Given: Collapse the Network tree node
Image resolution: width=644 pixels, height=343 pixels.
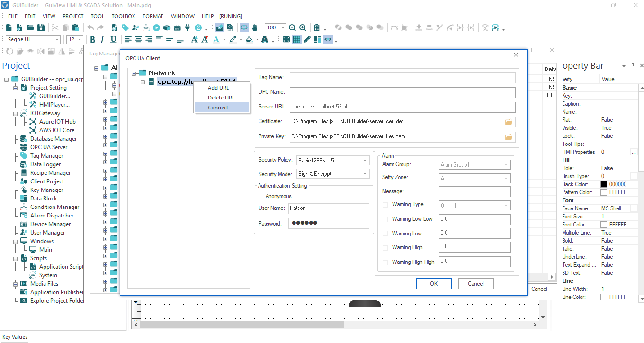Looking at the screenshot, I should (134, 73).
